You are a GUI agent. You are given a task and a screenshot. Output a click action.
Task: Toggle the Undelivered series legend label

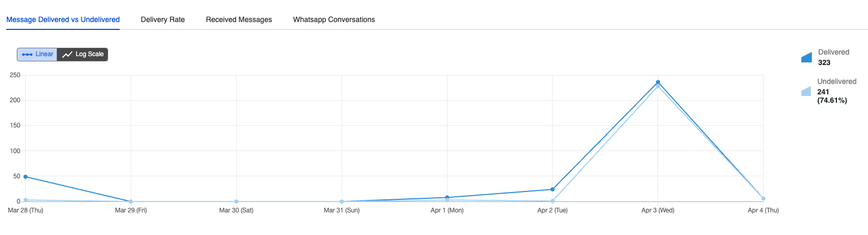pos(837,81)
